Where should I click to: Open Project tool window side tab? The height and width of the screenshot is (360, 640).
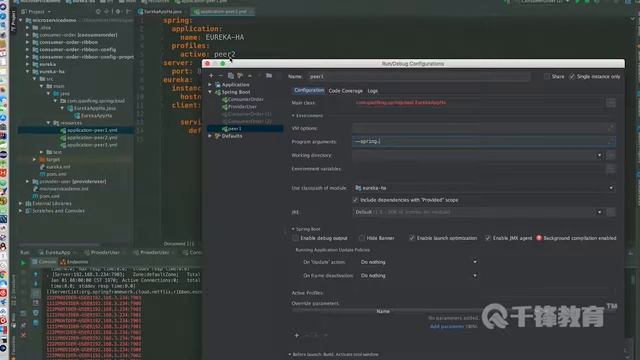13,22
